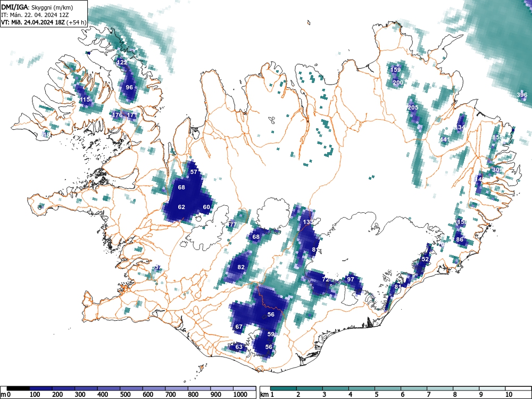Click the km legend label 10

click(508, 394)
